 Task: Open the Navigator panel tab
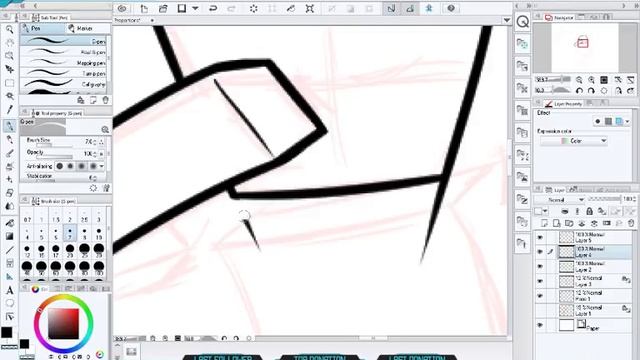pyautogui.click(x=559, y=18)
